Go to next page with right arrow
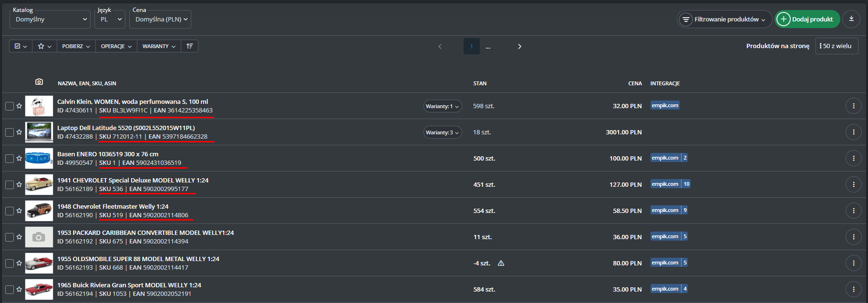The height and width of the screenshot is (303, 868). (x=519, y=46)
